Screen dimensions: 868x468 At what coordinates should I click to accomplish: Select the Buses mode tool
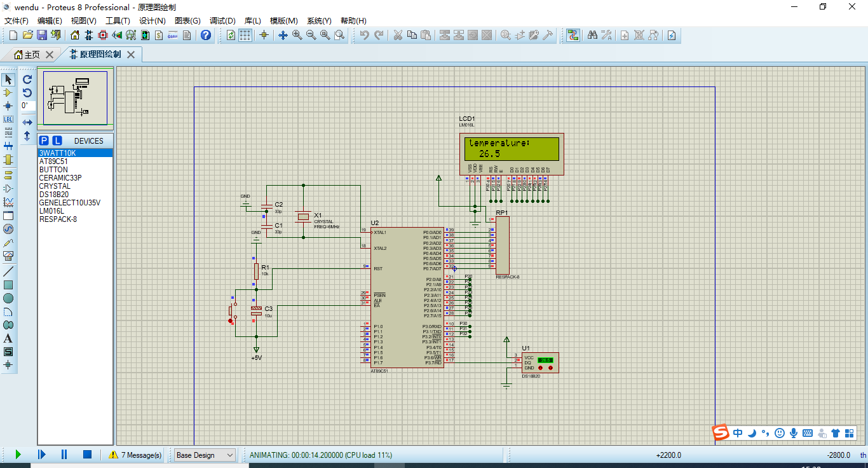(8, 146)
